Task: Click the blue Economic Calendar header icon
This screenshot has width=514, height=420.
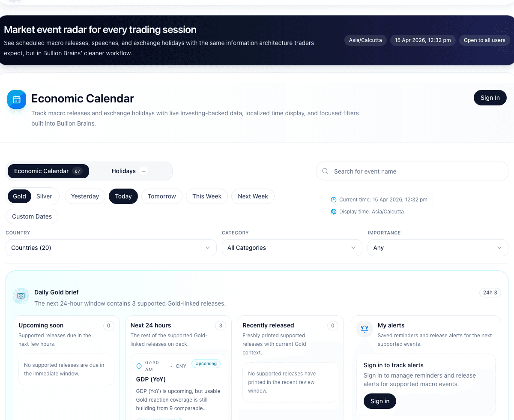Action: (16, 99)
